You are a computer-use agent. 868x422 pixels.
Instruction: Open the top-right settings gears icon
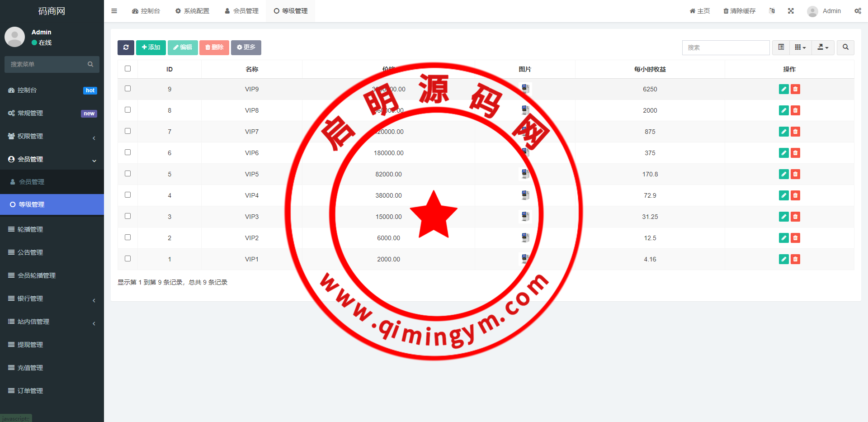(x=858, y=11)
